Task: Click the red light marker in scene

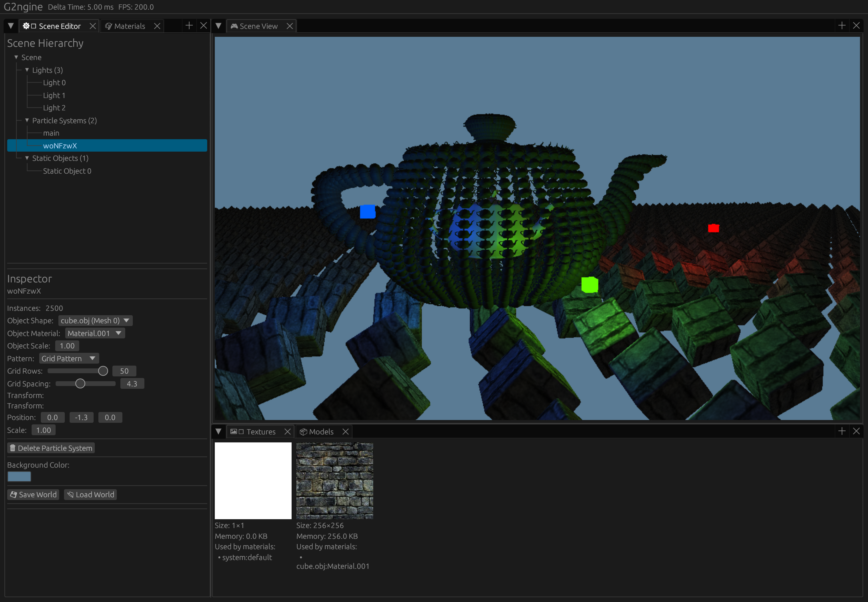Action: point(714,228)
